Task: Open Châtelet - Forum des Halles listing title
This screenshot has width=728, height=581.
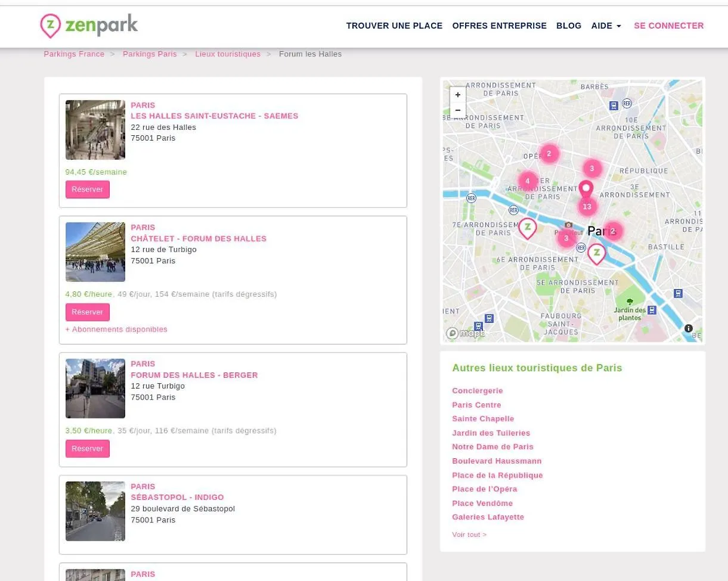Action: click(199, 239)
